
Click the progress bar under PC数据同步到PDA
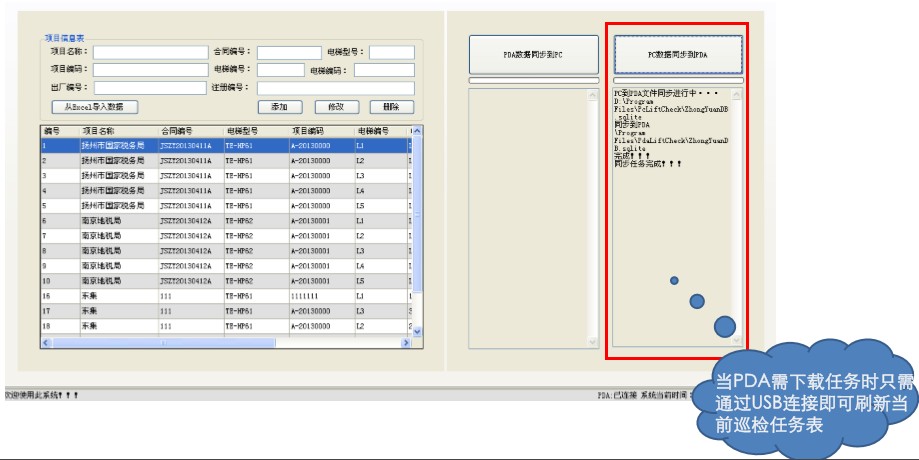tap(678, 80)
